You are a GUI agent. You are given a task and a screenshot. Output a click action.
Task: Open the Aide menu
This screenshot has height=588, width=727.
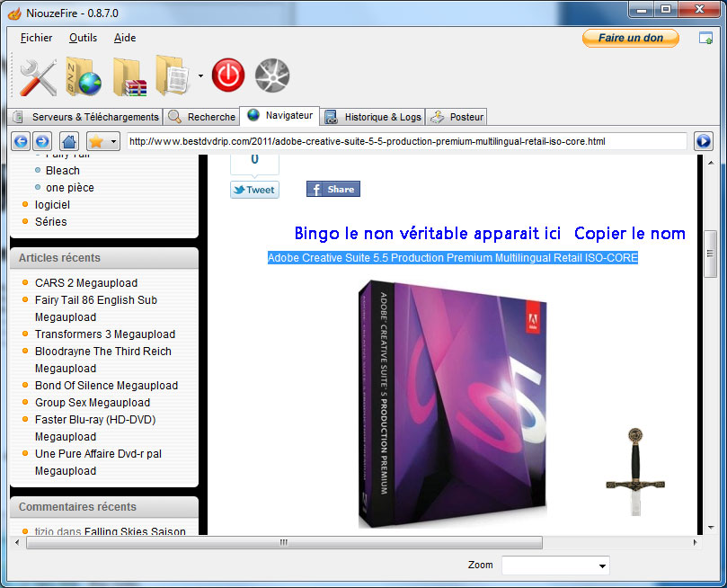[x=125, y=38]
